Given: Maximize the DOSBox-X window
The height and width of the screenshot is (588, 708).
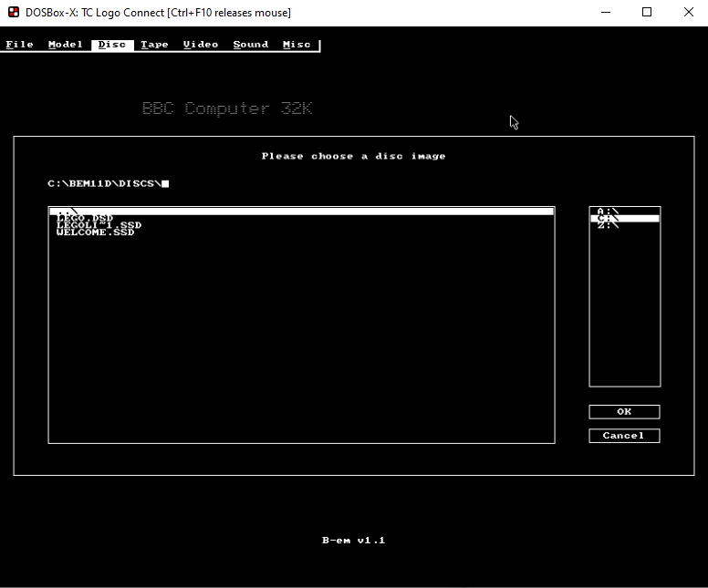Looking at the screenshot, I should click(x=647, y=13).
